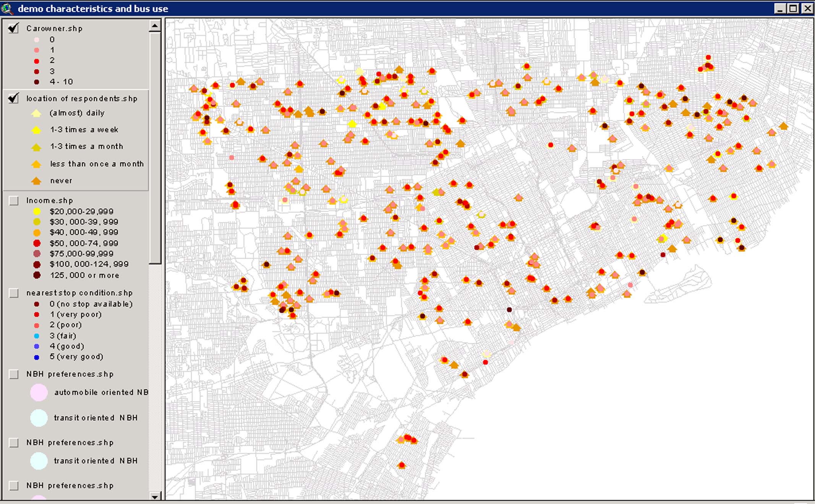Enable the Income.shp layer checkbox
815x504 pixels.
click(x=14, y=201)
